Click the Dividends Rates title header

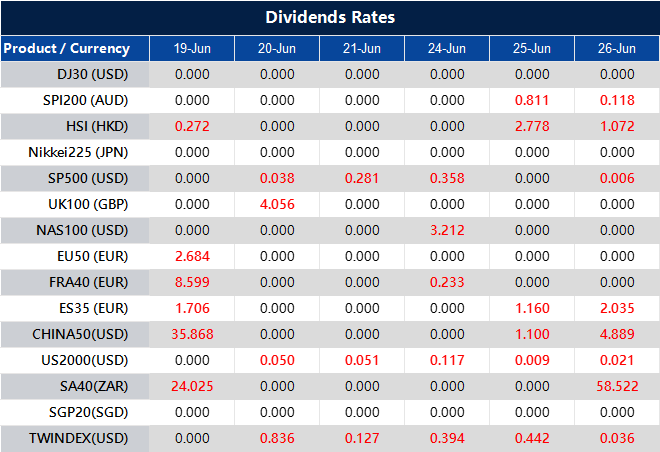coord(330,18)
